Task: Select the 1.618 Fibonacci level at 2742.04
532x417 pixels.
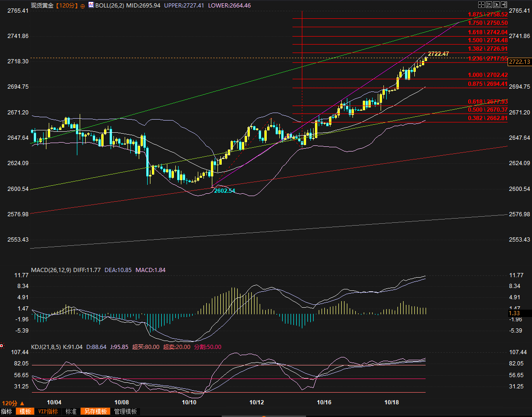Action: coord(487,32)
